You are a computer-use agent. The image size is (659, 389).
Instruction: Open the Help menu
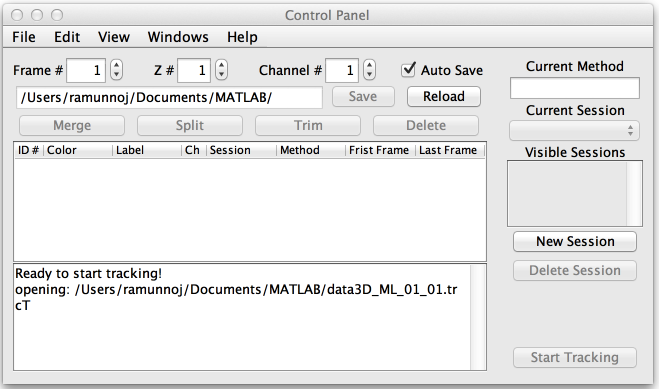242,37
